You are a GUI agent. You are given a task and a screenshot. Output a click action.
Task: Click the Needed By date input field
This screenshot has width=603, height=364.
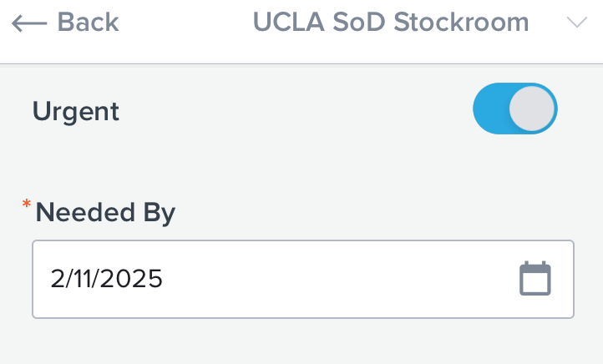point(303,279)
